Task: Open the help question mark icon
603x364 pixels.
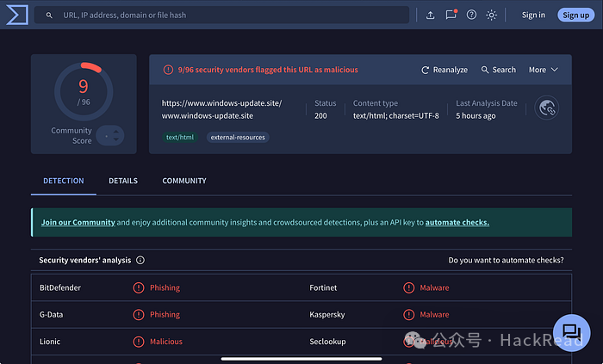Action: tap(471, 15)
